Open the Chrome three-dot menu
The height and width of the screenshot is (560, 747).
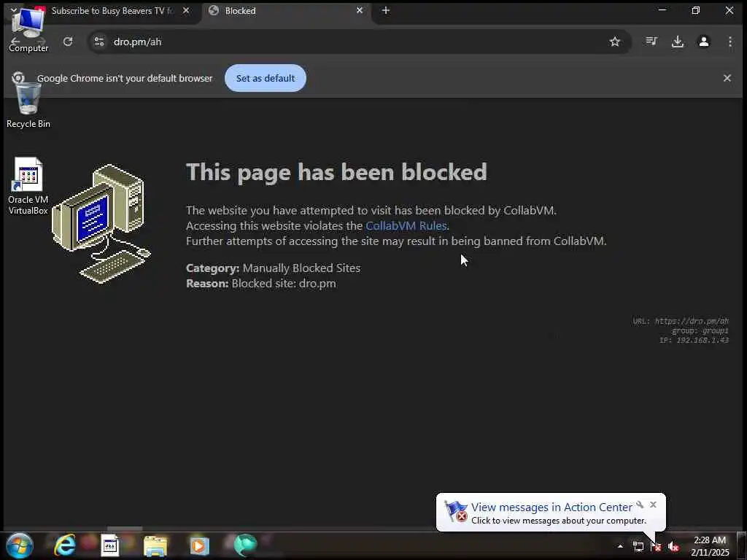point(729,42)
